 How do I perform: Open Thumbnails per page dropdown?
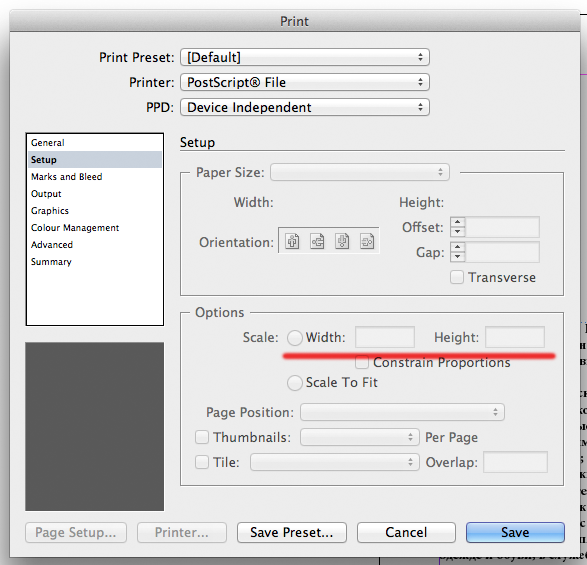coord(360,437)
